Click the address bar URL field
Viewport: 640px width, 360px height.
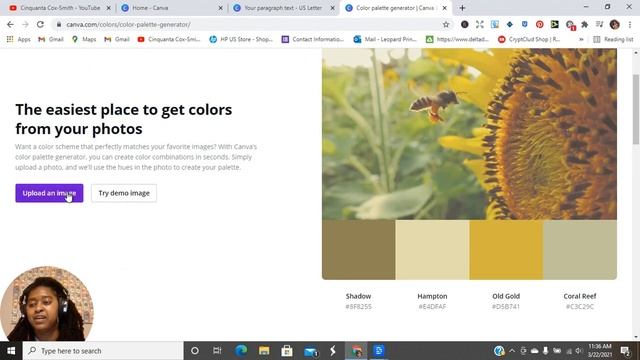tap(249, 24)
